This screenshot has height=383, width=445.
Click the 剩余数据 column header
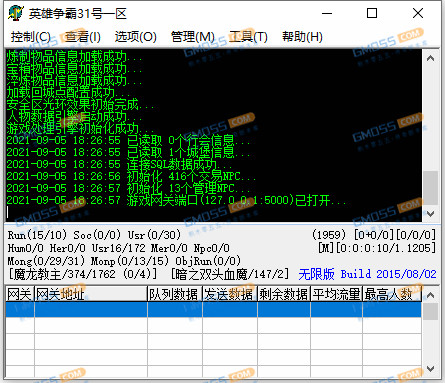click(x=284, y=294)
